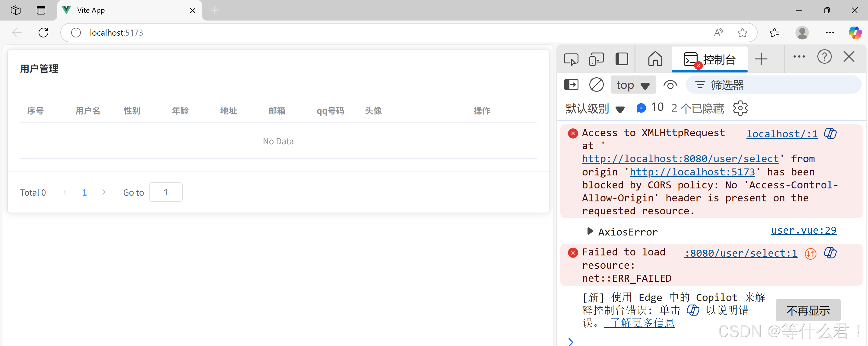Click the clear console icon
This screenshot has height=346, width=868.
[x=596, y=85]
